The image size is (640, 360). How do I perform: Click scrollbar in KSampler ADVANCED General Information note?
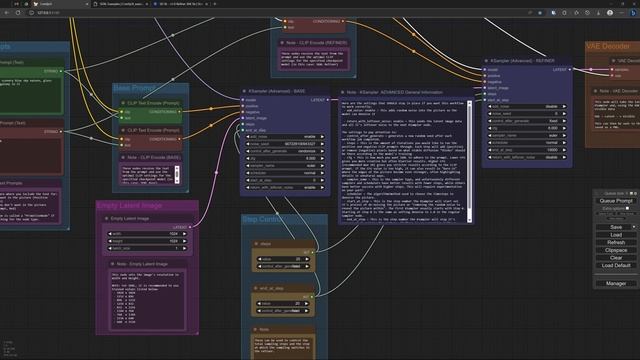point(469,162)
